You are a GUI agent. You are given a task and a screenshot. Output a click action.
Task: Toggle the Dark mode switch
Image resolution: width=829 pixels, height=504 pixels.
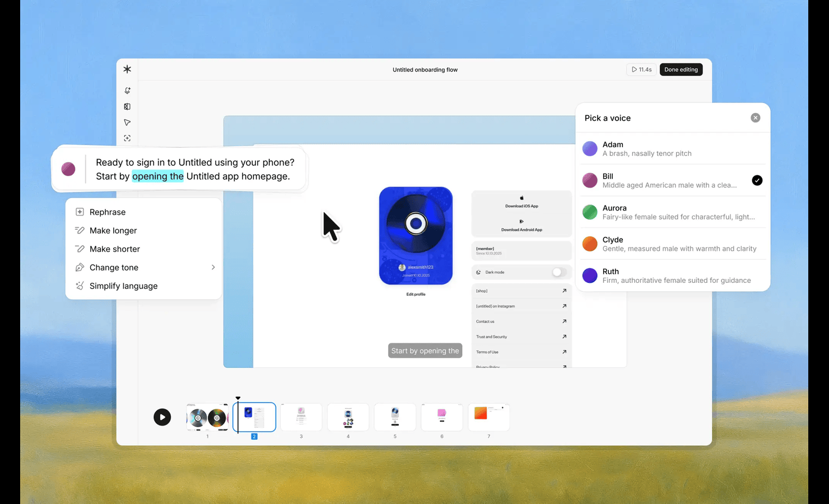[x=558, y=272]
